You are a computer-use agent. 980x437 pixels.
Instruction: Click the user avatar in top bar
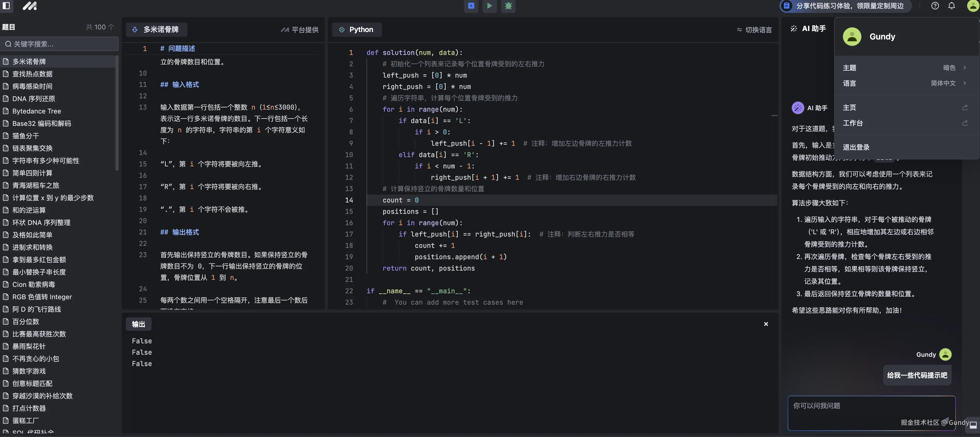point(972,6)
